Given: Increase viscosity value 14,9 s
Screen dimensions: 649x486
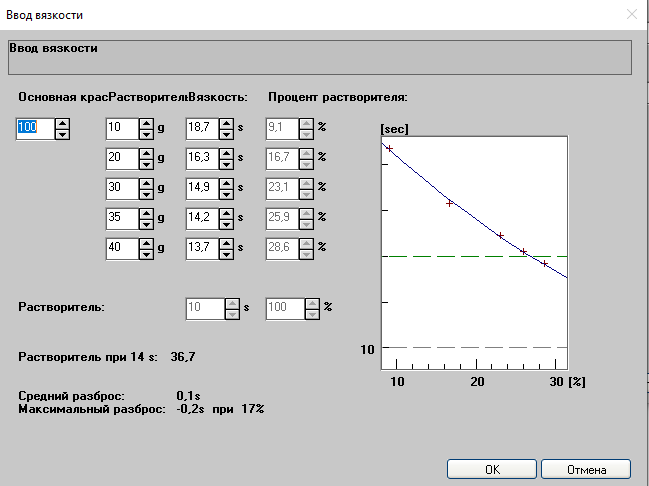Looking at the screenshot, I should pyautogui.click(x=226, y=183).
